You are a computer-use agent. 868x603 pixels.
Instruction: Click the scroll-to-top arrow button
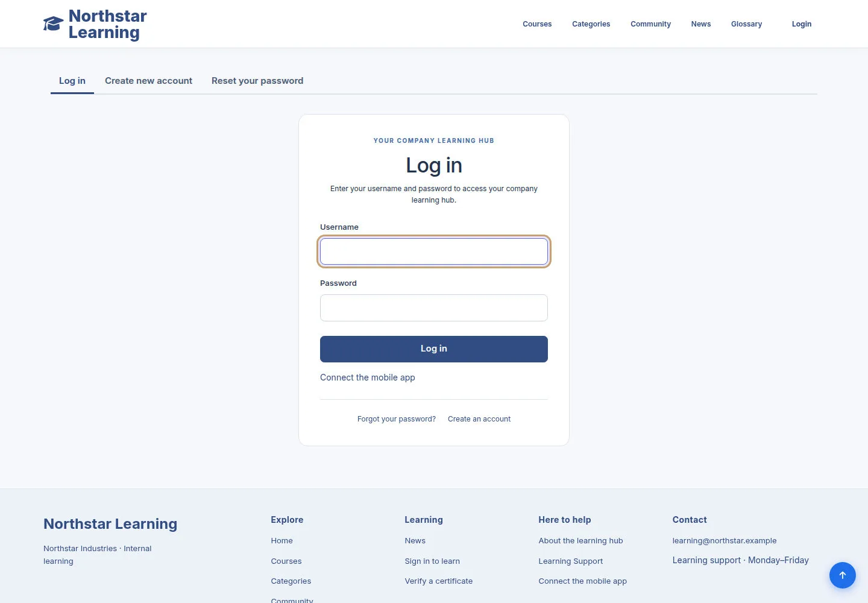(x=843, y=575)
